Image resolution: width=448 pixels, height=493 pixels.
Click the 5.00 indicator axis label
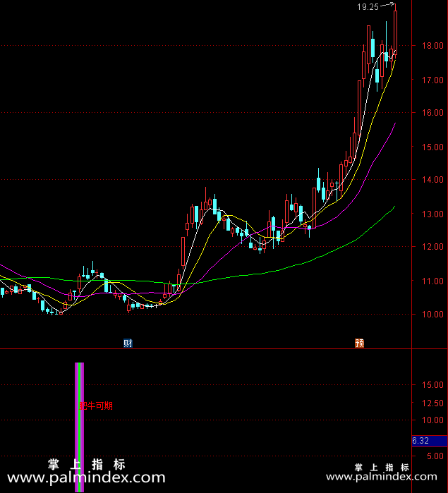click(x=435, y=456)
